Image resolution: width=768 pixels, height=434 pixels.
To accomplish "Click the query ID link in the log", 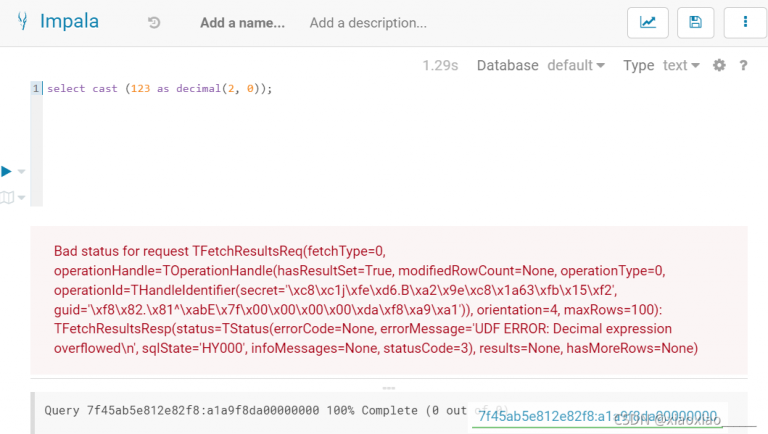I will coord(597,416).
